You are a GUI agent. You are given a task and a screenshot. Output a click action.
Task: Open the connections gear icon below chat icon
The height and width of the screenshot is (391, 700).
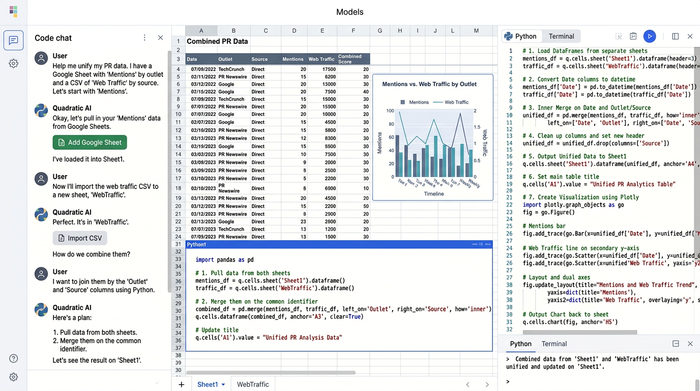point(13,63)
